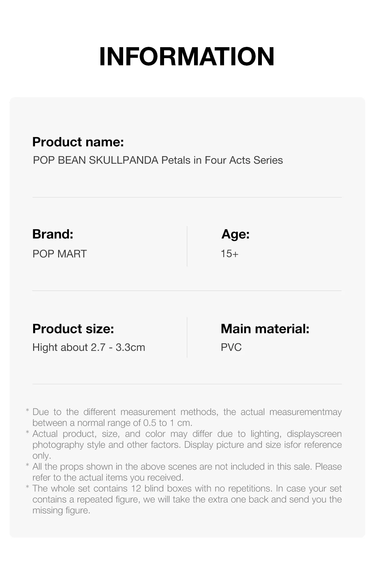This screenshot has height=588, width=375.
Task: Click the asterisk before 'The whole set contains'
Action: click(27, 487)
